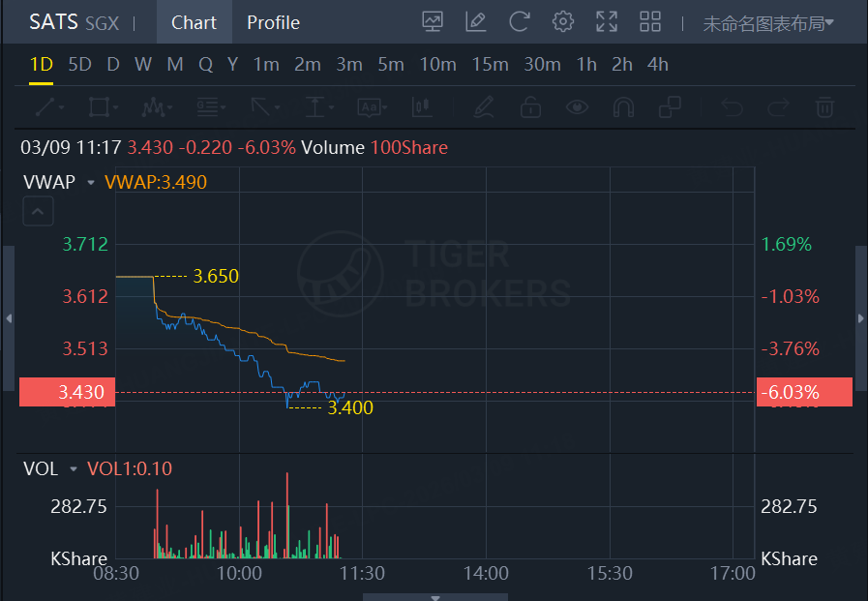Select the 5D timeframe

click(x=79, y=65)
